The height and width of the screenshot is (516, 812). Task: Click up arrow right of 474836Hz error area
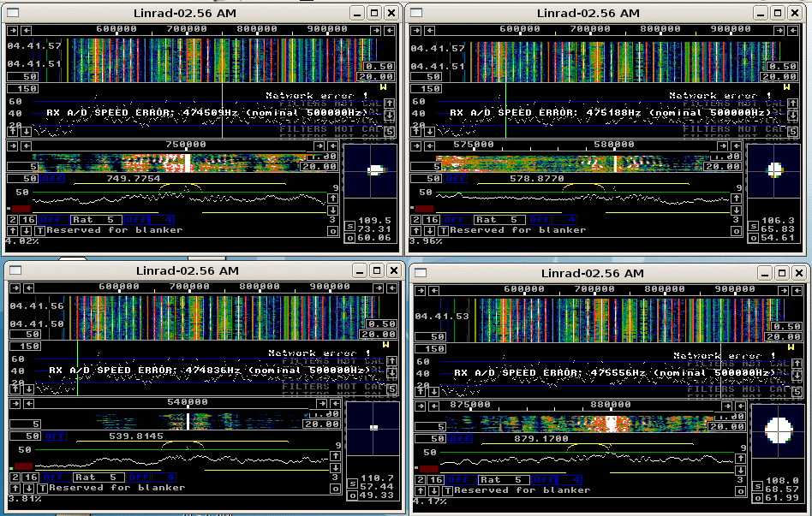pyautogui.click(x=392, y=361)
